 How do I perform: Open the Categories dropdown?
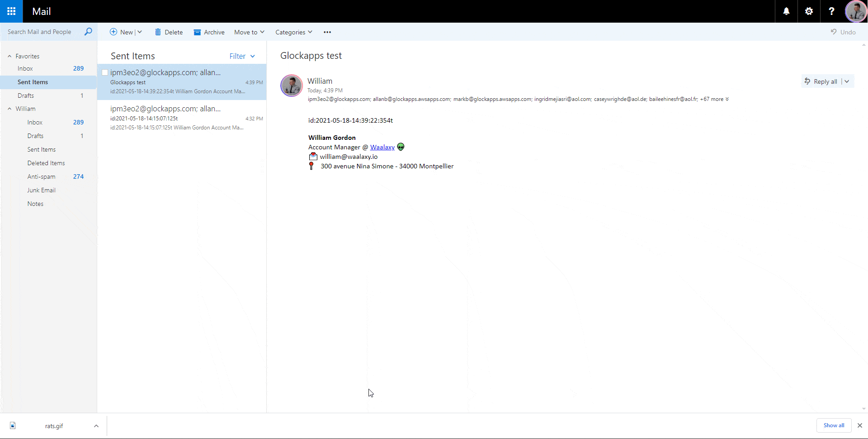294,32
